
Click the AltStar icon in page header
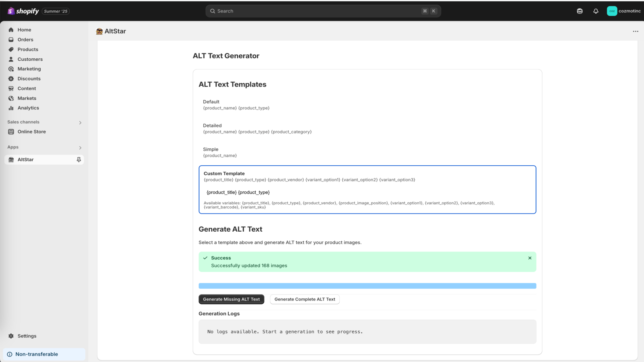click(x=99, y=31)
